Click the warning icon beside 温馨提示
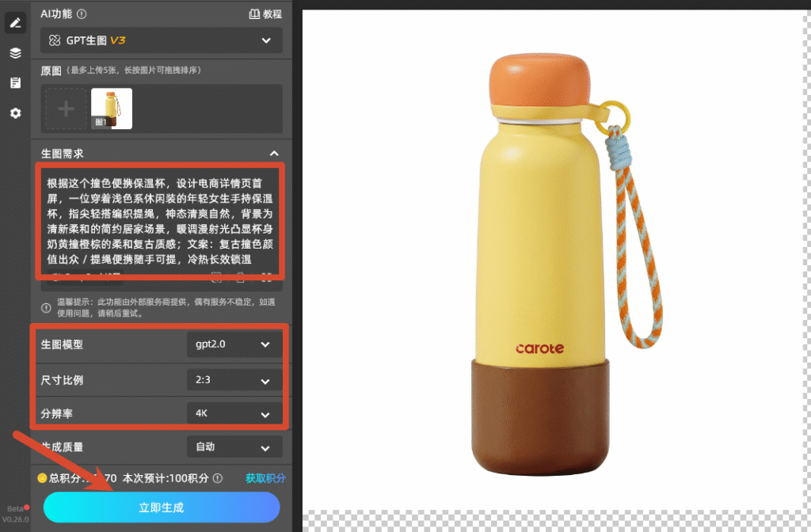 click(46, 308)
